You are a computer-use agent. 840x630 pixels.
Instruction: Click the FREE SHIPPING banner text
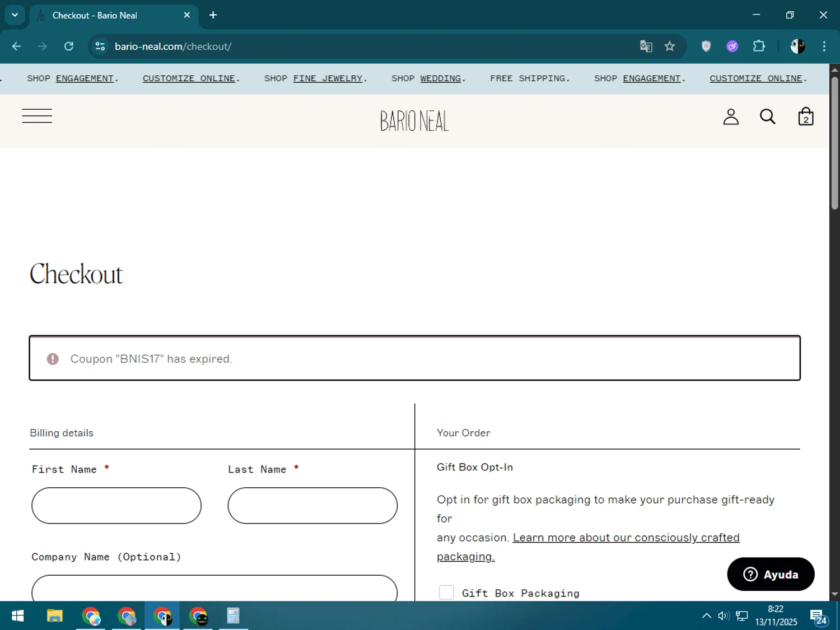pos(530,78)
